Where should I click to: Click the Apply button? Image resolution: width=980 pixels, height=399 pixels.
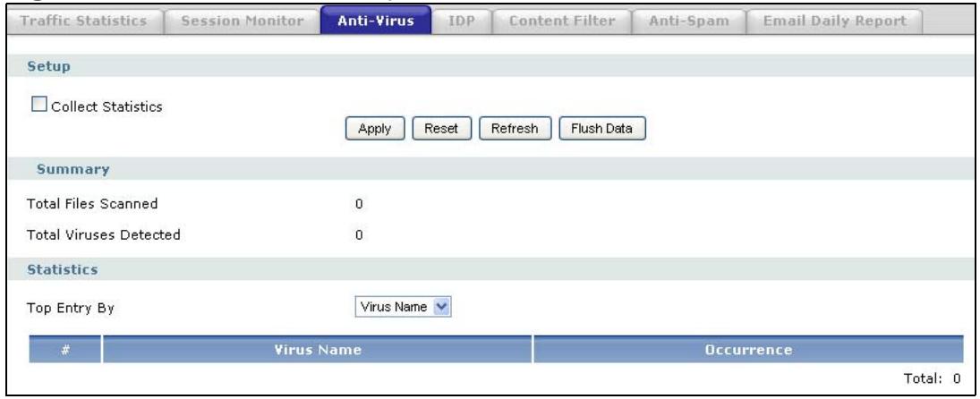pos(375,129)
